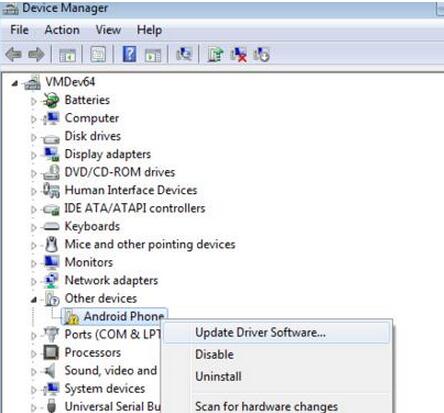
Task: Click the DVD/CD-ROM drives icon
Action: pyautogui.click(x=51, y=172)
